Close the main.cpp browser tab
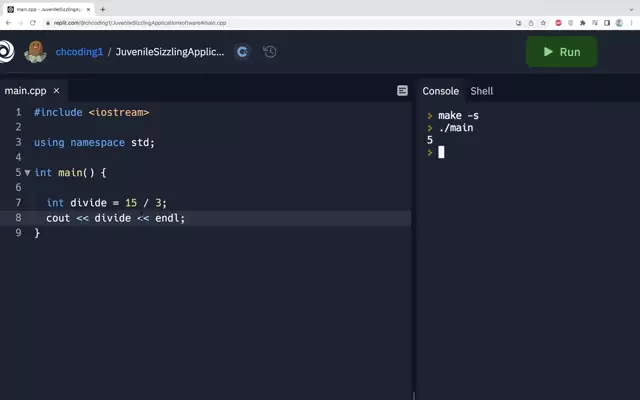 point(88,9)
